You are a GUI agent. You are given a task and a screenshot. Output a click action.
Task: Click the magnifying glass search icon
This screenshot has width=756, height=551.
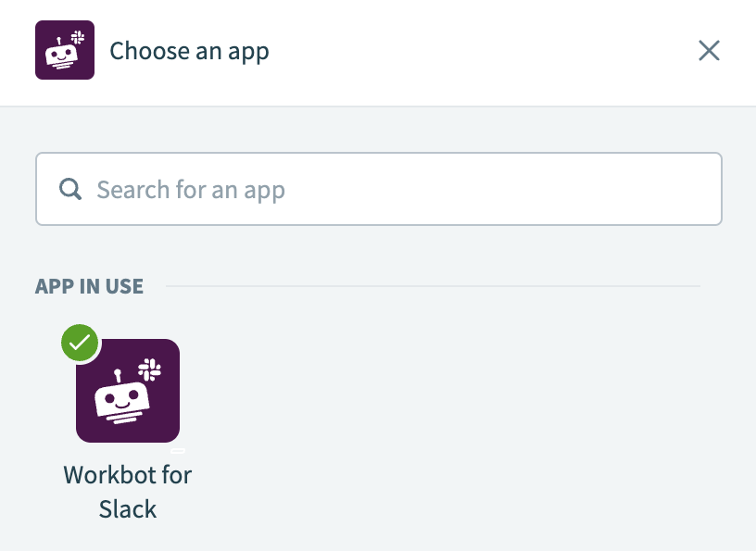[x=69, y=189]
